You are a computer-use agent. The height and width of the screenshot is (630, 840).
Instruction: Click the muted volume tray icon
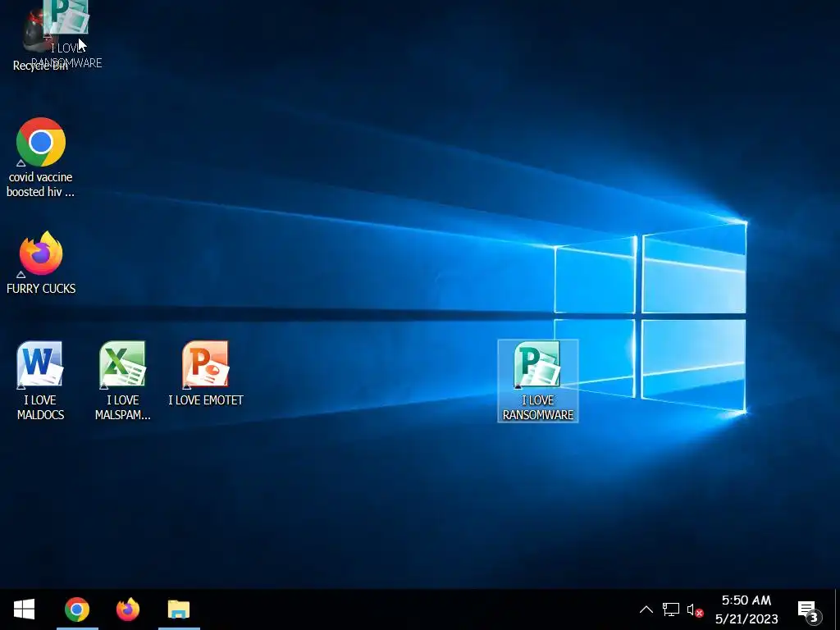coord(695,609)
